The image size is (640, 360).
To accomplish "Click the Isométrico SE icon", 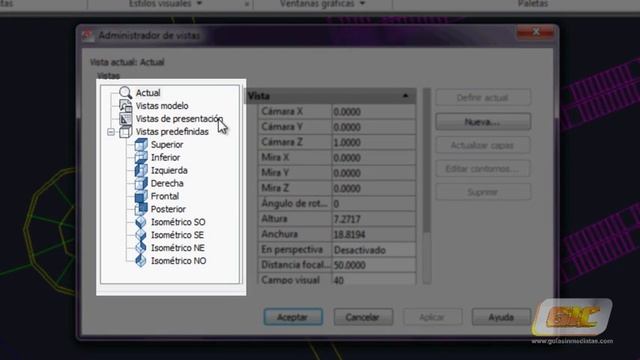I will (x=141, y=235).
